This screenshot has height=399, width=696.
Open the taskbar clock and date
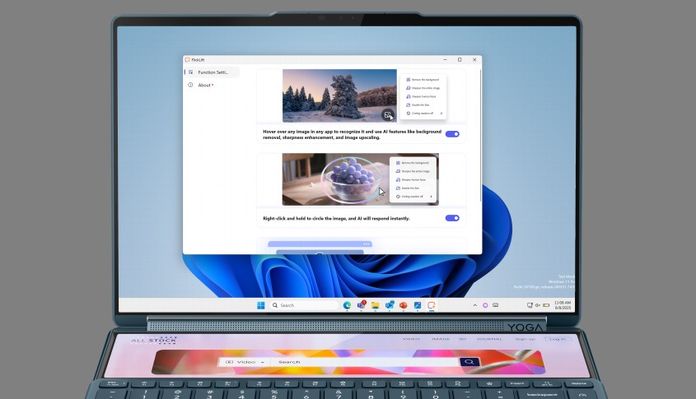click(x=563, y=305)
